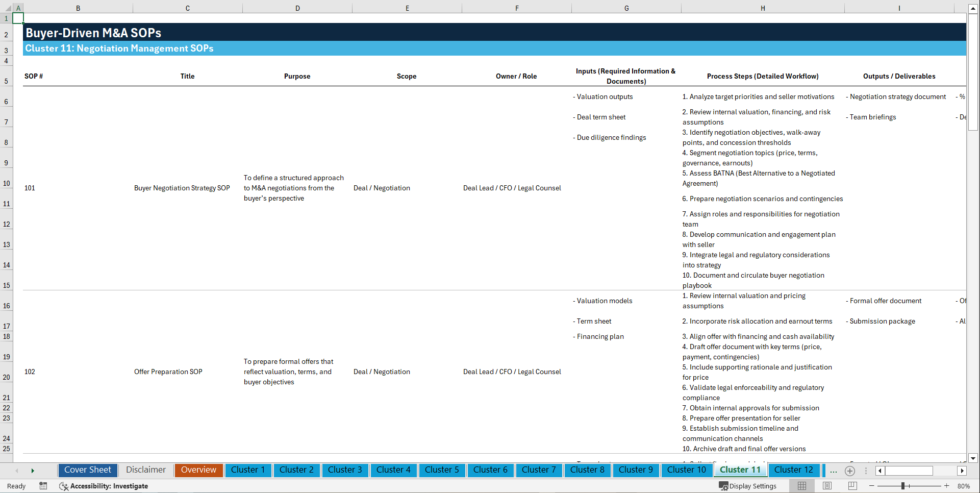Select Page Layout view icon
Viewport: 980px width, 493px height.
(x=827, y=486)
